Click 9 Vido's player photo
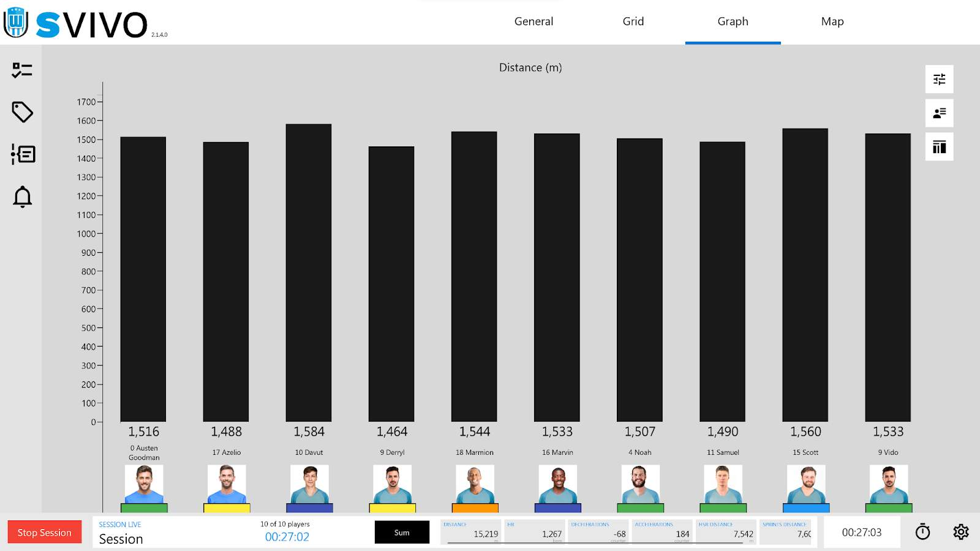 click(889, 484)
